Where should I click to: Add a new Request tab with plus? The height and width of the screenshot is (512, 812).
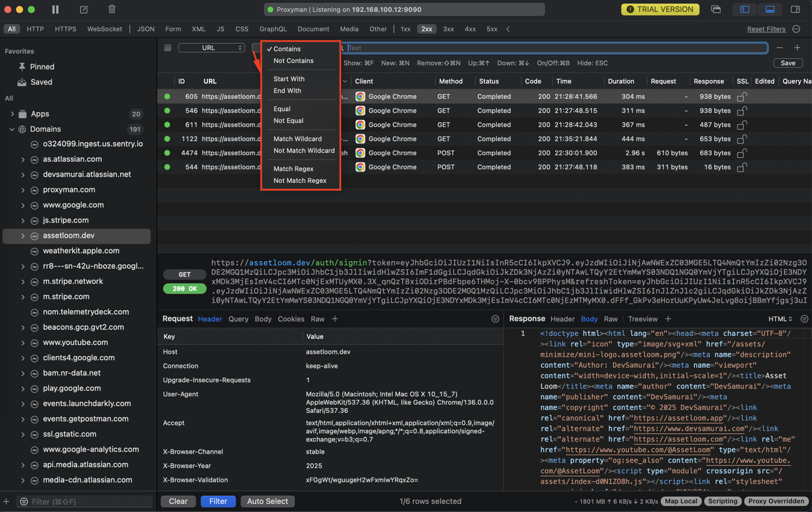point(335,319)
